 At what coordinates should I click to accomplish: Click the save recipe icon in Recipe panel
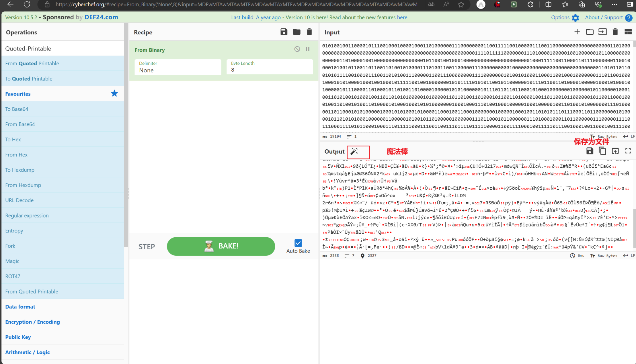(x=284, y=32)
